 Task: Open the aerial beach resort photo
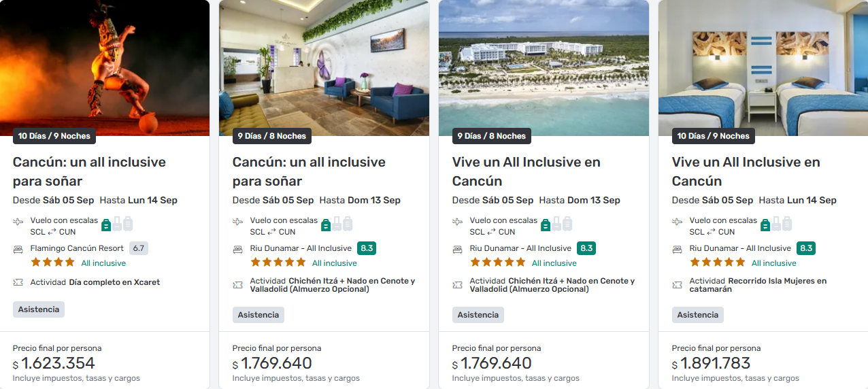click(x=544, y=65)
